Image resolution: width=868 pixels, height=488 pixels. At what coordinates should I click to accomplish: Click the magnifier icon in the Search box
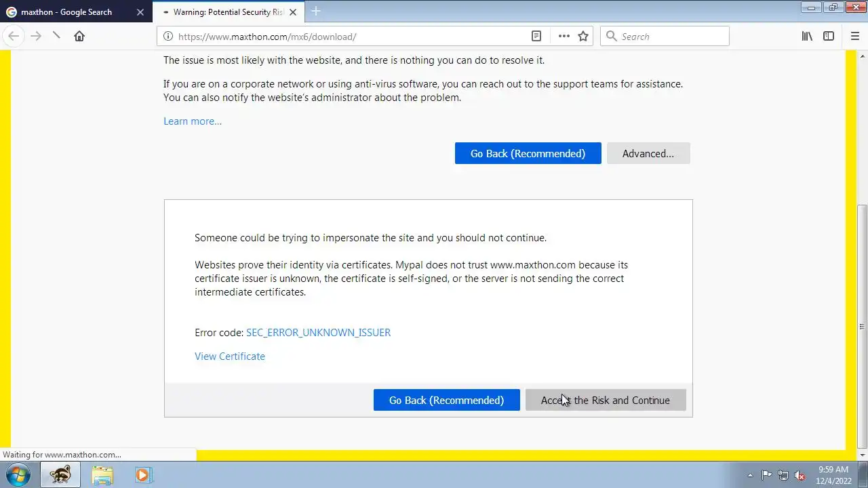click(x=611, y=37)
